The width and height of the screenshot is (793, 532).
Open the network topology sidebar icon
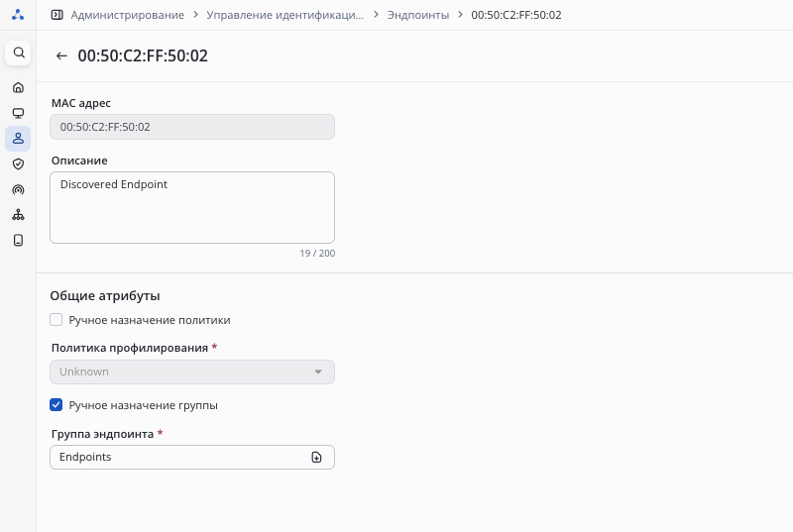(18, 215)
